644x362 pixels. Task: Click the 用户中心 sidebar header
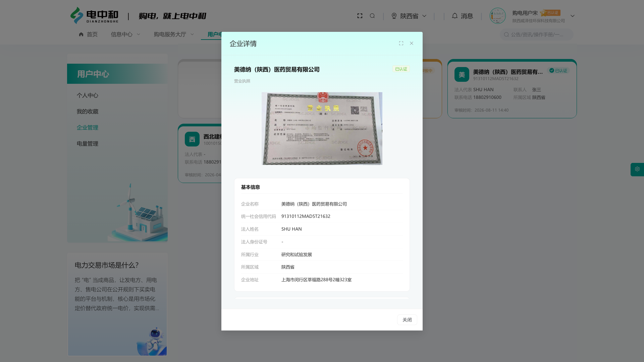point(117,74)
